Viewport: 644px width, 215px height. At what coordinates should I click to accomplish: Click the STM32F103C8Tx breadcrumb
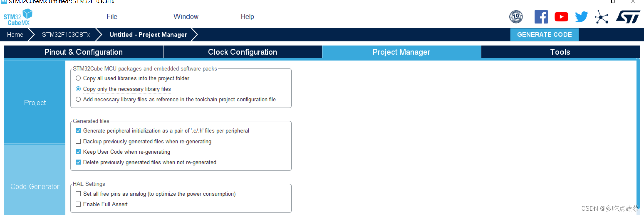[66, 35]
